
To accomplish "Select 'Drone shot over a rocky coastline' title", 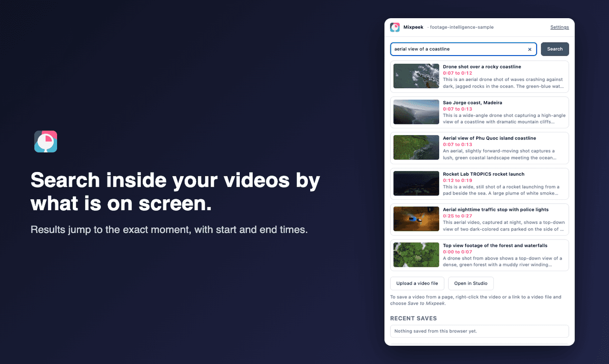I will tap(482, 67).
